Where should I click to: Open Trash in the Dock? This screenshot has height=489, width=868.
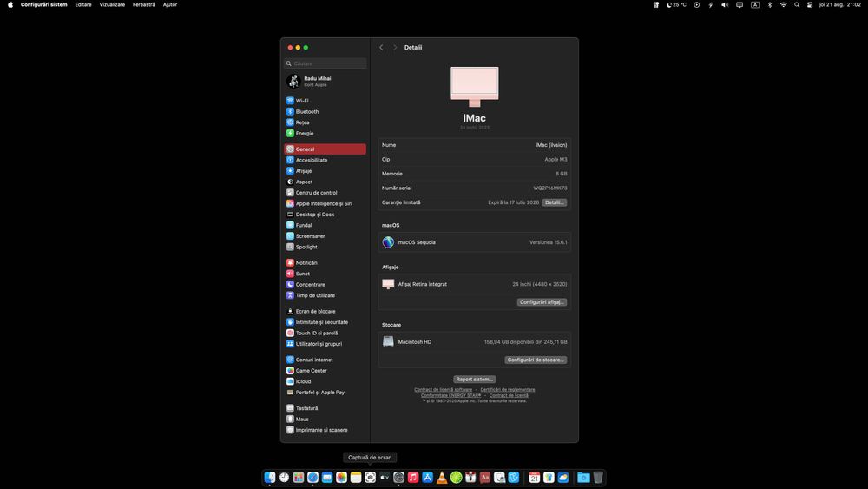pyautogui.click(x=598, y=478)
